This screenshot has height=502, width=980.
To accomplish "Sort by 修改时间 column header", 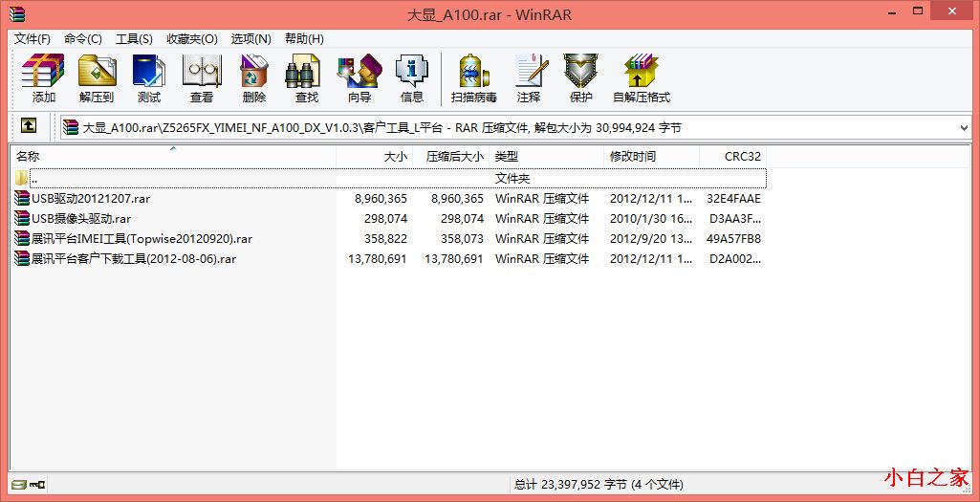I will coord(652,156).
